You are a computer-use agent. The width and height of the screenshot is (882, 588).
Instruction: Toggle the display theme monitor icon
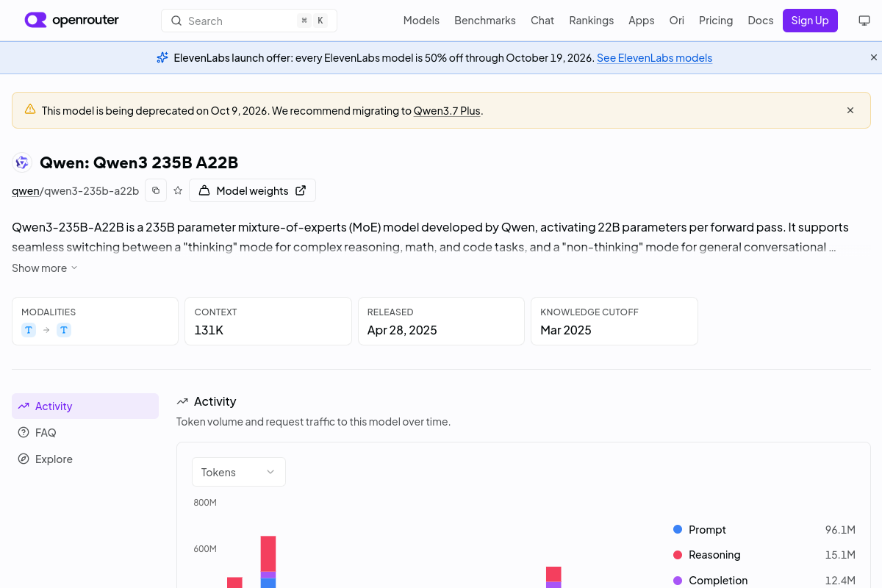click(x=864, y=21)
